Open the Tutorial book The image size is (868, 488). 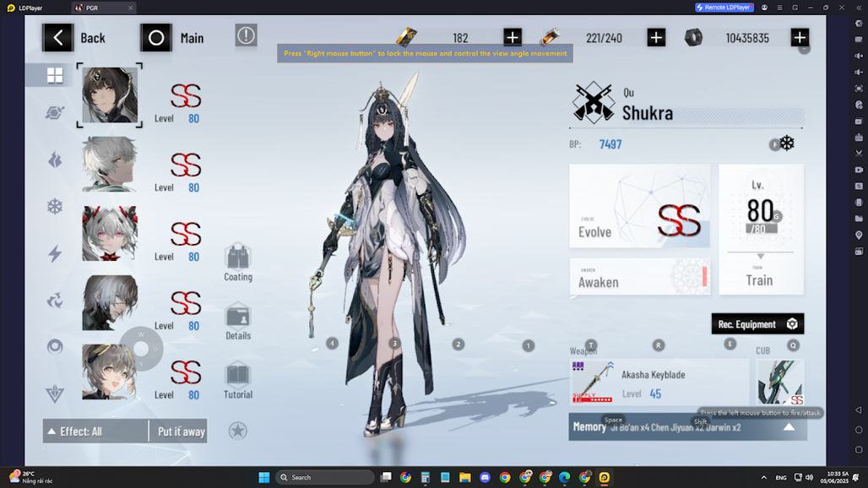click(238, 380)
